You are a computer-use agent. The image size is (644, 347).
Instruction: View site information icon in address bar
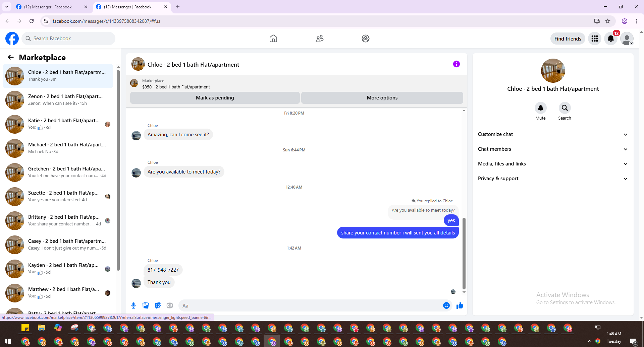46,21
